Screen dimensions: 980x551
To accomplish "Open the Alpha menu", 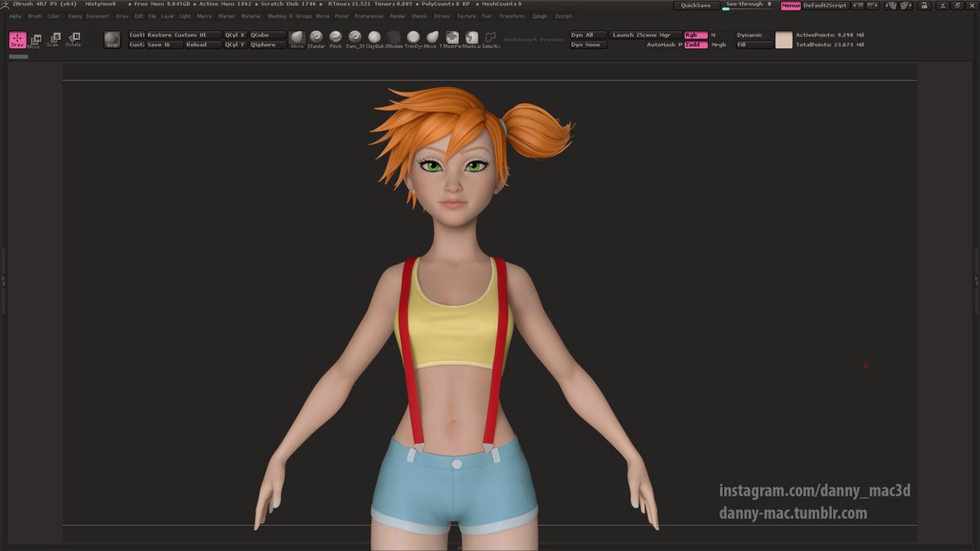I will coord(16,16).
